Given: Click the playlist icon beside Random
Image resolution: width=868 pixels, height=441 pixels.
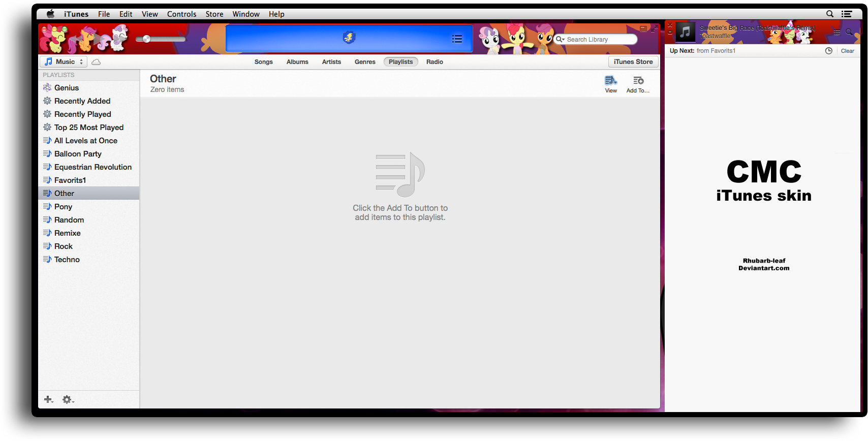Looking at the screenshot, I should coord(47,219).
